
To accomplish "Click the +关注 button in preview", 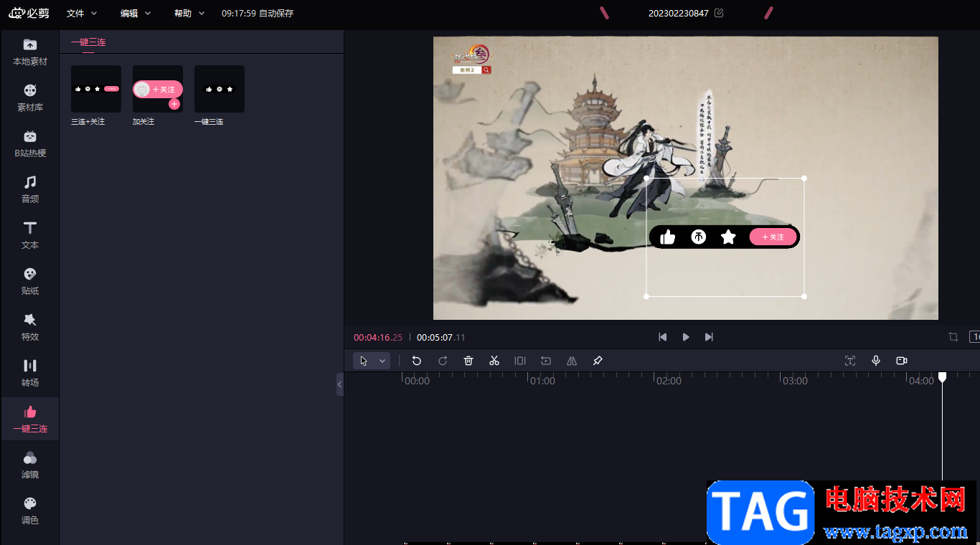I will 773,237.
